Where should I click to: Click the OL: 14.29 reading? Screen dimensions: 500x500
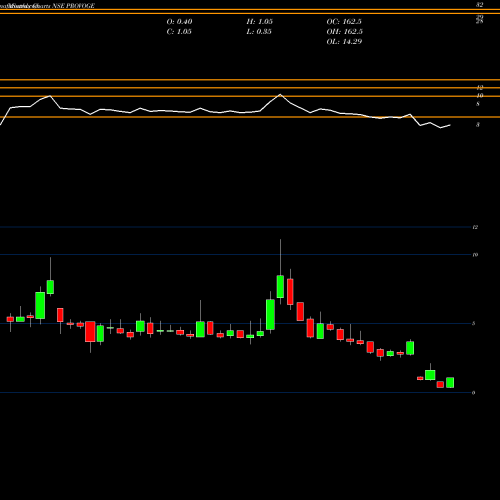(344, 41)
